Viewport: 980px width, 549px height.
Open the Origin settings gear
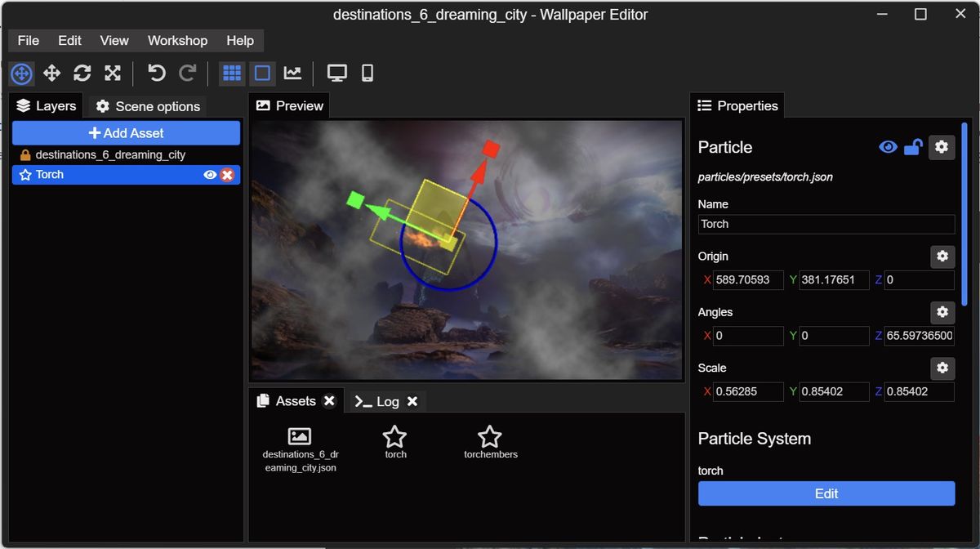[x=942, y=257]
